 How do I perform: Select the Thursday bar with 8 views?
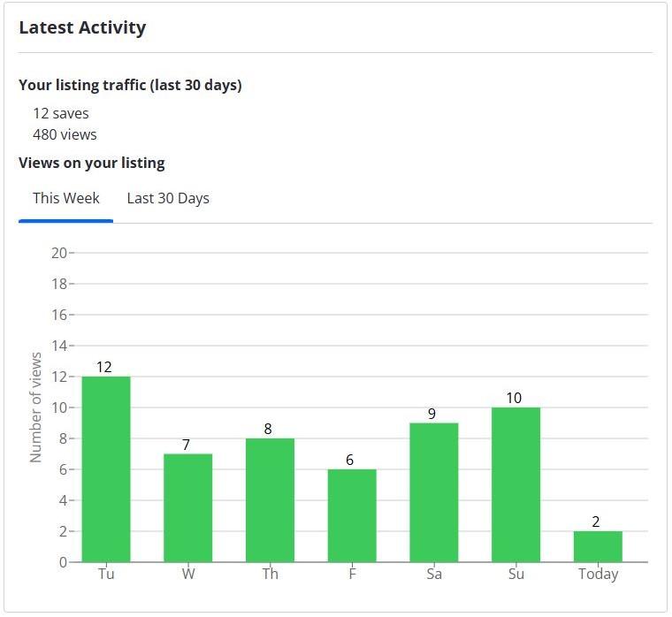(x=270, y=499)
